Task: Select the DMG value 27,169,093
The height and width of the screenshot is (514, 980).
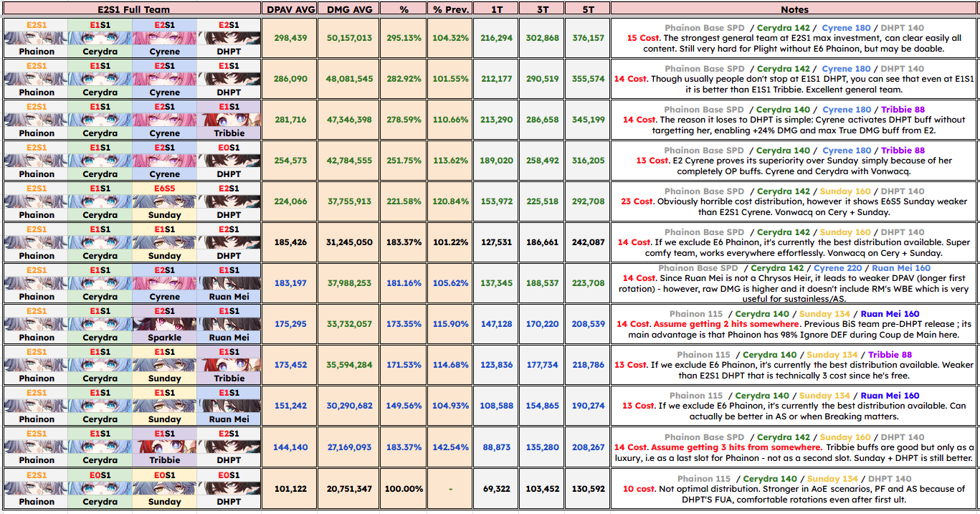Action: pyautogui.click(x=349, y=447)
